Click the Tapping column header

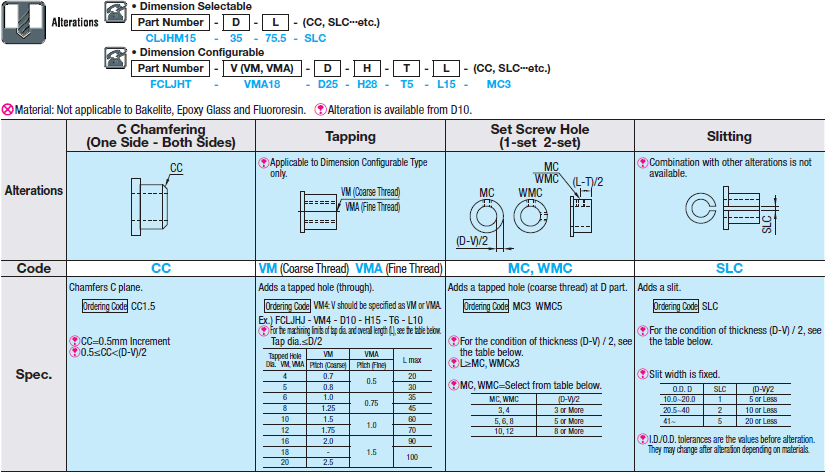350,136
